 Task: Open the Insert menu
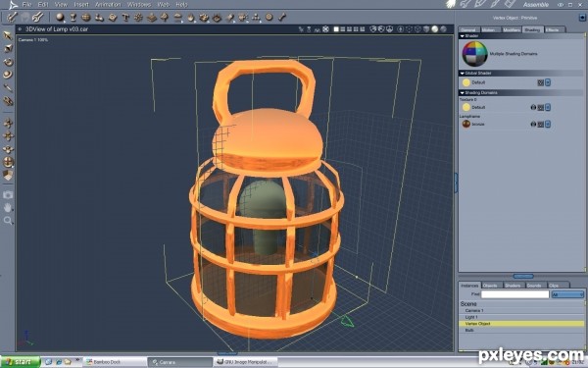click(x=81, y=5)
